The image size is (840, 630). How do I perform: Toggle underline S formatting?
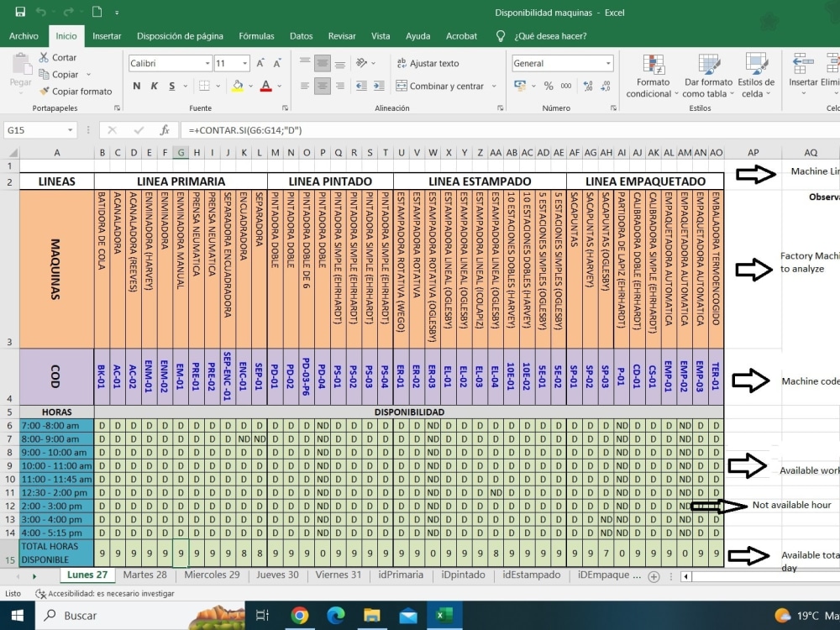click(x=172, y=86)
